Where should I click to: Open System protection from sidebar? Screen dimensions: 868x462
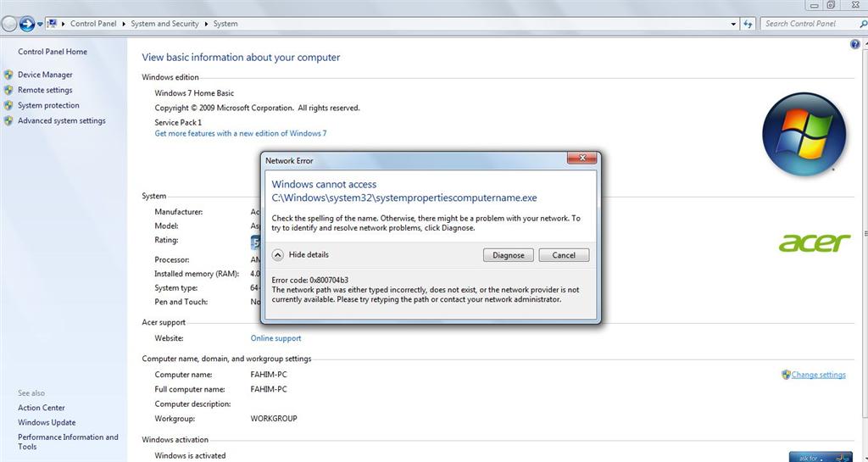point(48,105)
